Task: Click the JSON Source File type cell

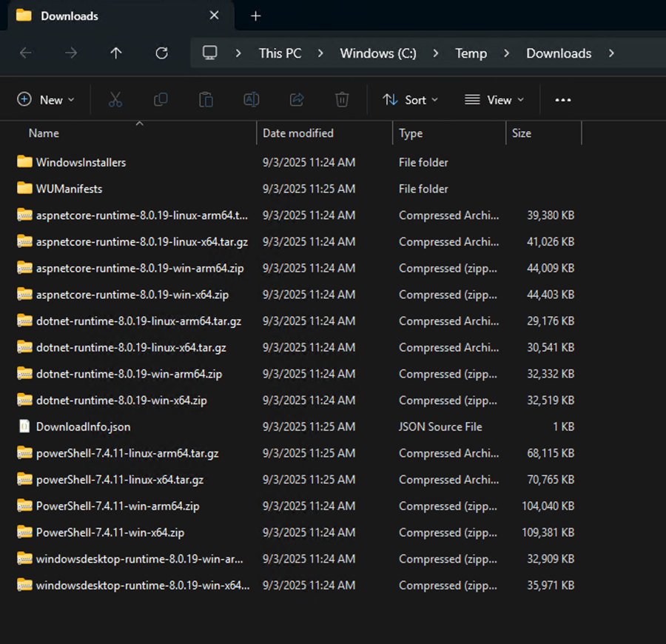Action: [440, 426]
